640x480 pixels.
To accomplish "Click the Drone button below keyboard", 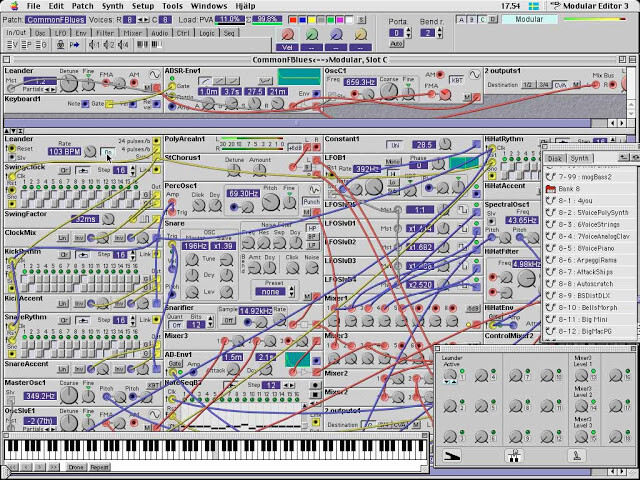I will click(x=76, y=467).
